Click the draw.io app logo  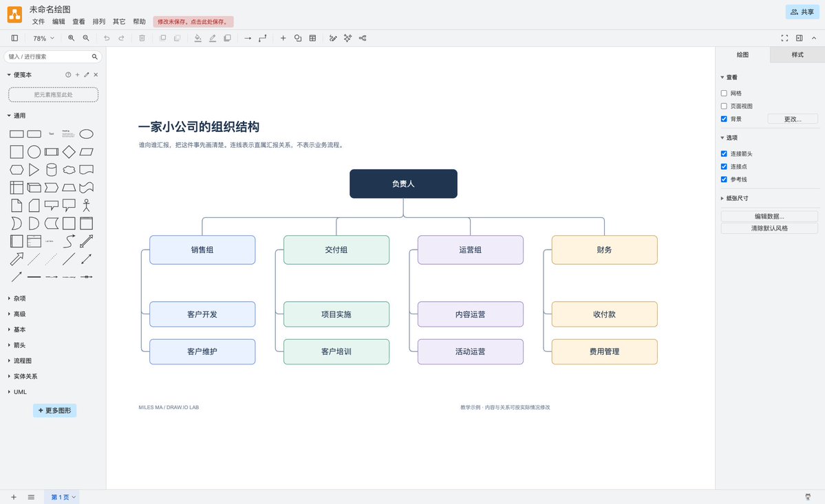pos(14,14)
